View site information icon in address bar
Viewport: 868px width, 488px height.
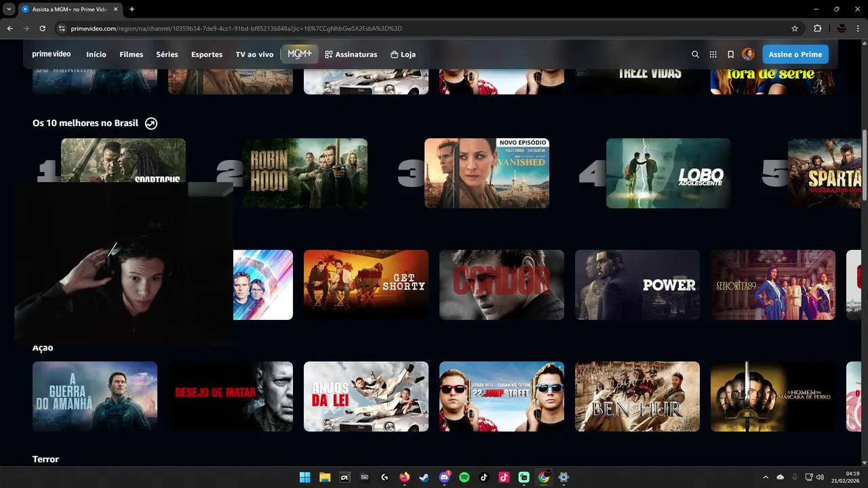[x=62, y=28]
